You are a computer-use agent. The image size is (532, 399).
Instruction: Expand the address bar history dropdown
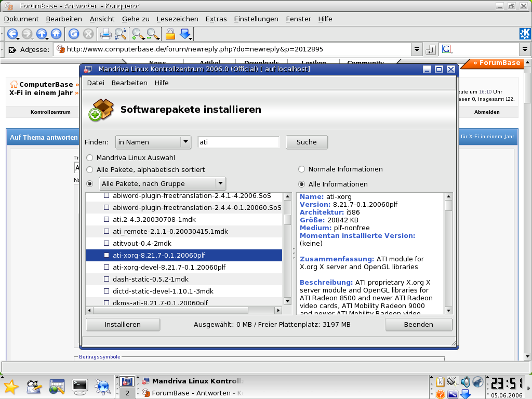pyautogui.click(x=417, y=49)
